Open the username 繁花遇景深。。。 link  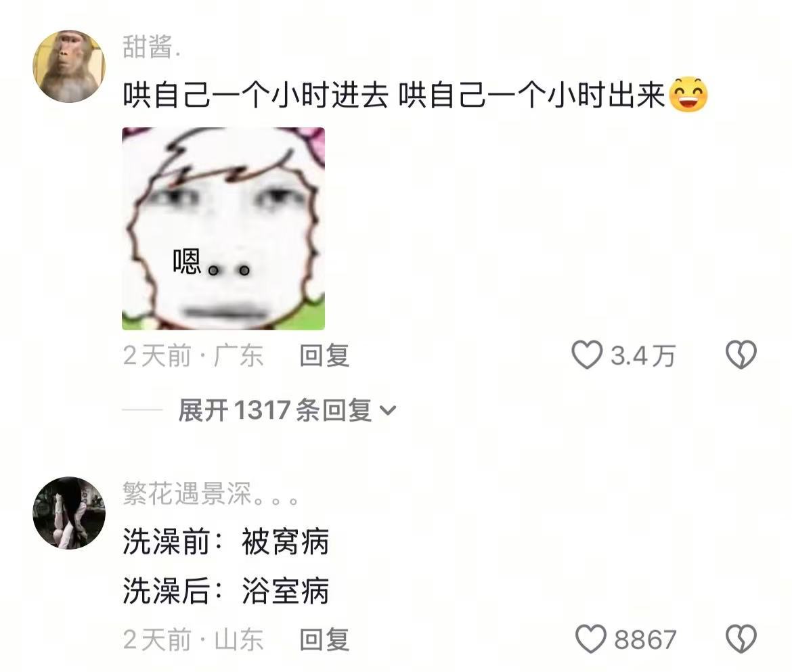coord(211,493)
